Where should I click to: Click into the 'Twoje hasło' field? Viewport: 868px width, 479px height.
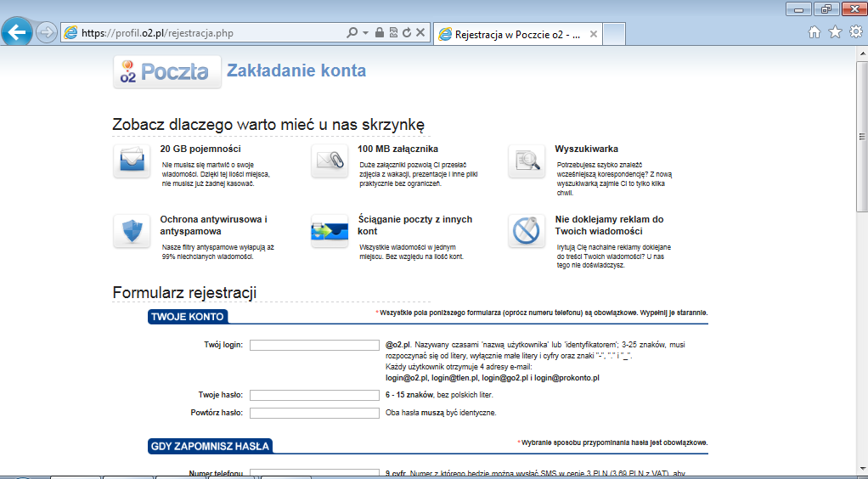(314, 396)
